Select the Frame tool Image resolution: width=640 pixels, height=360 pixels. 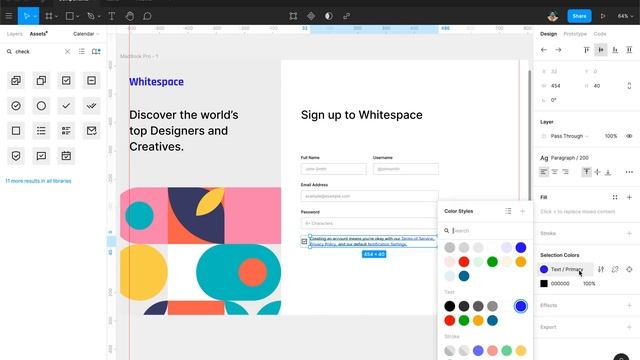49,16
